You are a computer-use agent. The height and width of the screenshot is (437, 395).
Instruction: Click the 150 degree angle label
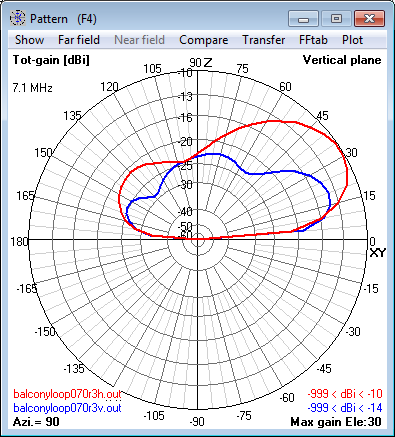[x=43, y=153]
